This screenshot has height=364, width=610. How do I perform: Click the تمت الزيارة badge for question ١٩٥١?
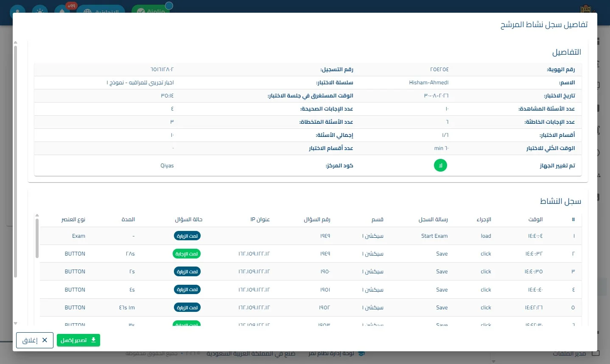pos(187,290)
